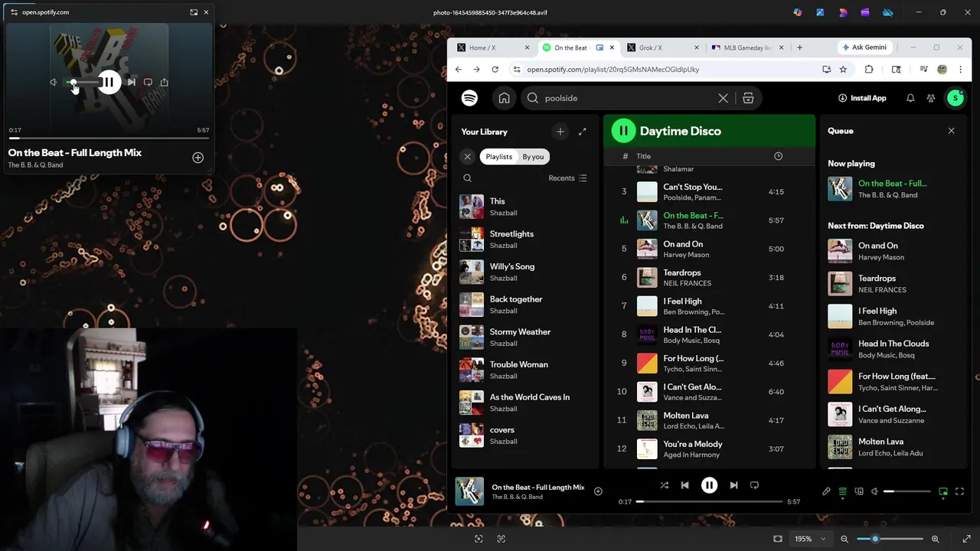Sort tracks by the duration clock icon
Image resolution: width=980 pixels, height=551 pixels.
pos(778,156)
